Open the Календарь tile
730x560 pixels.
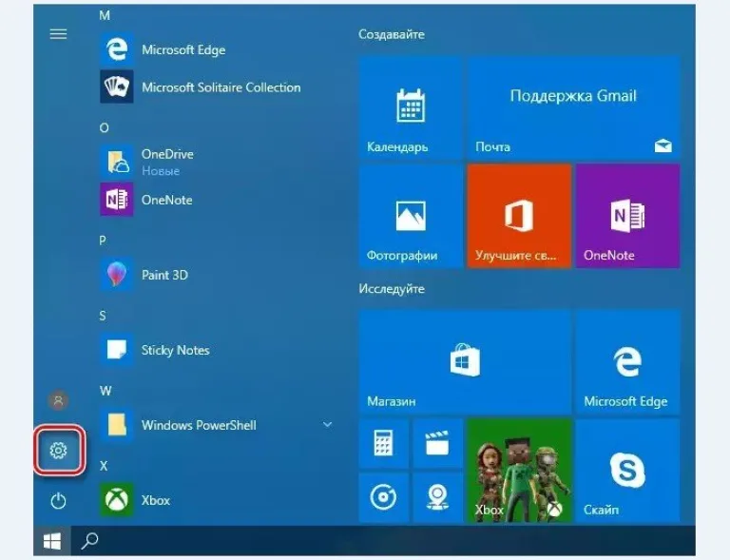(411, 108)
